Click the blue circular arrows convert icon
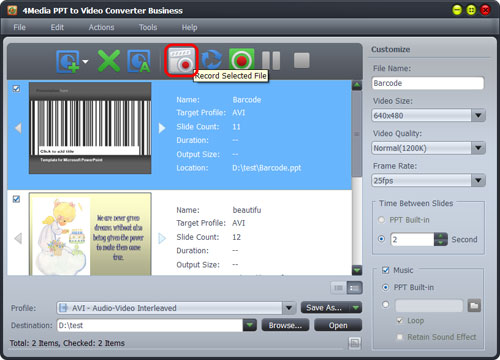The image size is (500, 360). (x=212, y=60)
